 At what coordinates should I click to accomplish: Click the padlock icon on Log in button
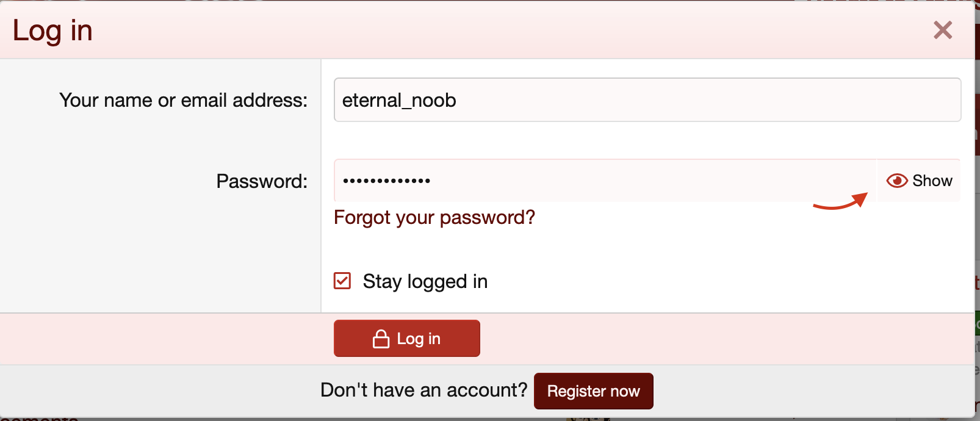point(381,339)
